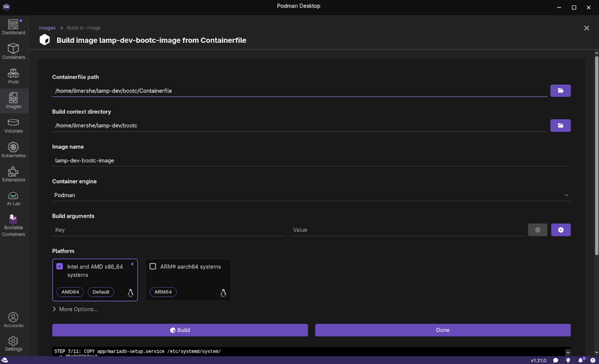
Task: Click the Build button
Action: click(180, 330)
